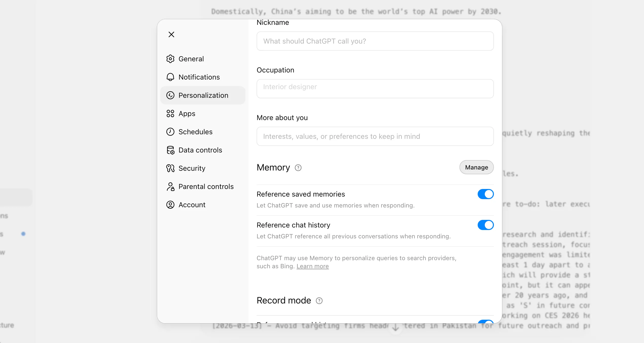
Task: Open the Notifications settings section
Action: [199, 77]
